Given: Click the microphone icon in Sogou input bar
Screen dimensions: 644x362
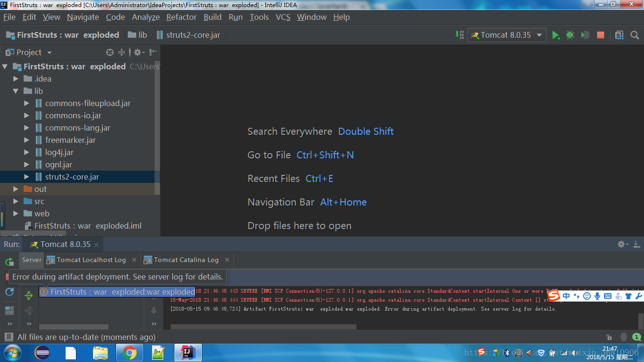Looking at the screenshot, I should tap(597, 296).
